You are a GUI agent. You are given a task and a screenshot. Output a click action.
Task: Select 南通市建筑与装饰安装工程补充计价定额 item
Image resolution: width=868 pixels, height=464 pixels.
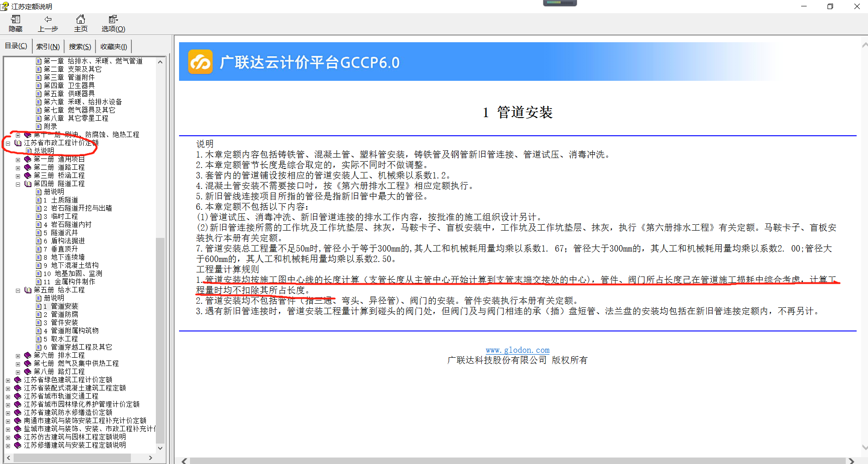85,420
